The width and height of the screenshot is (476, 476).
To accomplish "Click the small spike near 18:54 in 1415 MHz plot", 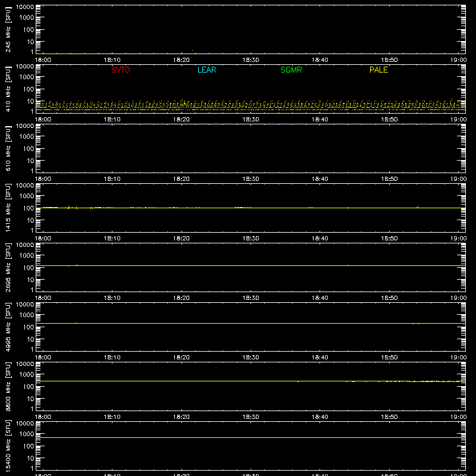I will click(418, 206).
